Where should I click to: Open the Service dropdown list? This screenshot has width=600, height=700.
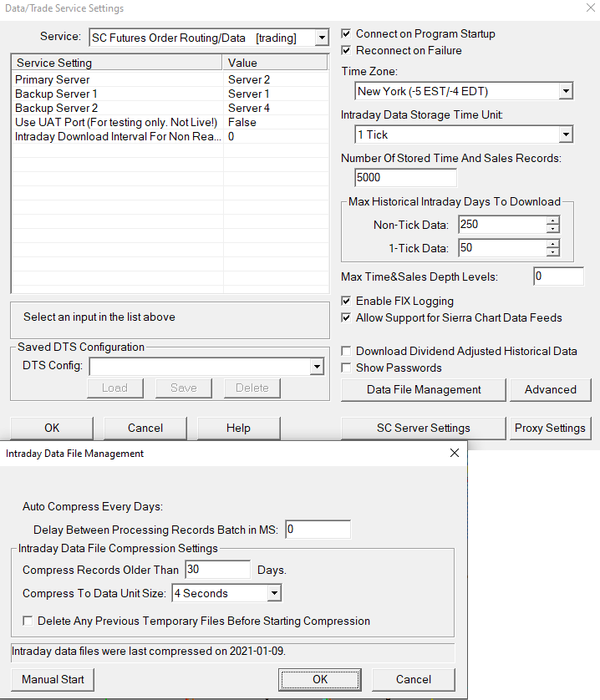click(321, 38)
